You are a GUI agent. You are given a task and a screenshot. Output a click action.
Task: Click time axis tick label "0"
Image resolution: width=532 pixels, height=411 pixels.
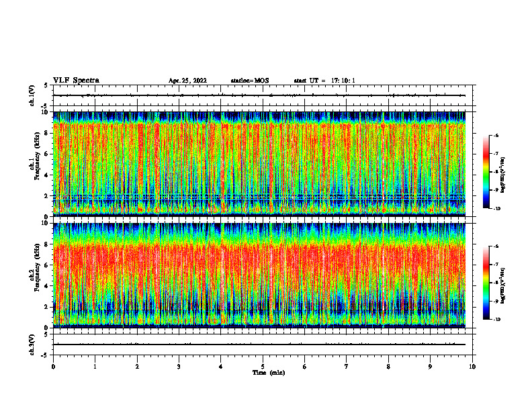click(x=53, y=367)
